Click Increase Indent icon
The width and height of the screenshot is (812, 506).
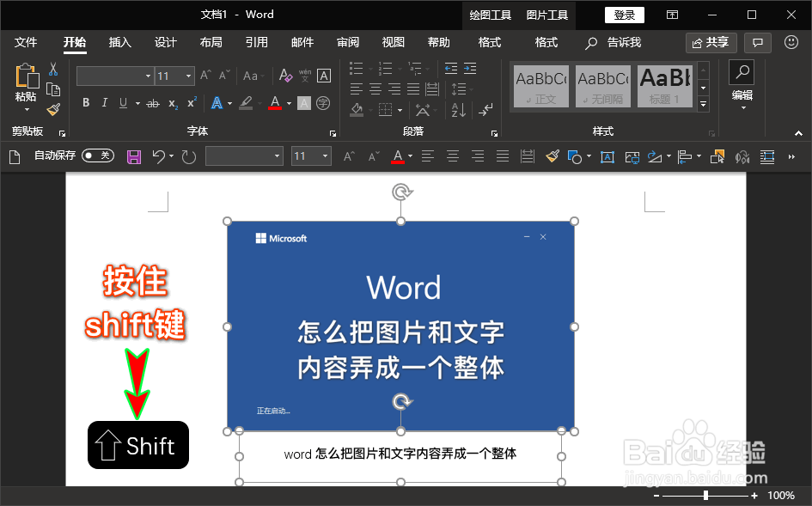(470, 69)
